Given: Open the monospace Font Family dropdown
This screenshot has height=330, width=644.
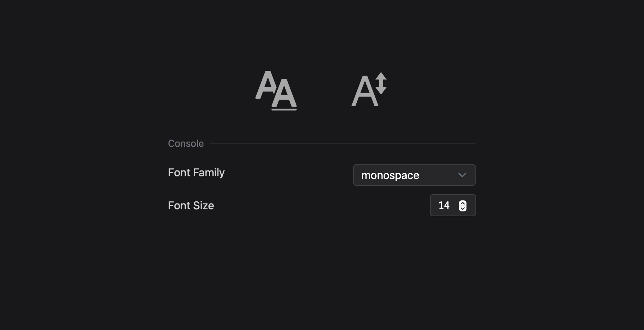Looking at the screenshot, I should 414,175.
